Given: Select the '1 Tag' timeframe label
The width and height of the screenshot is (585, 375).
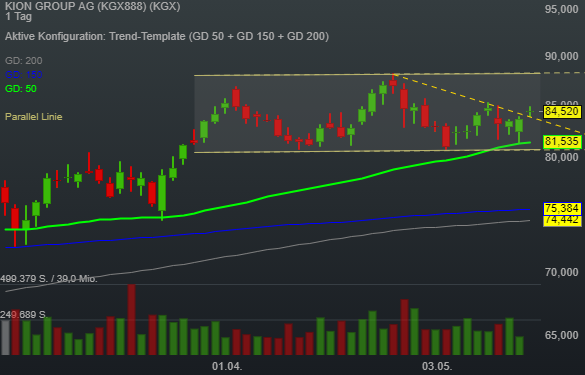Looking at the screenshot, I should [x=19, y=16].
